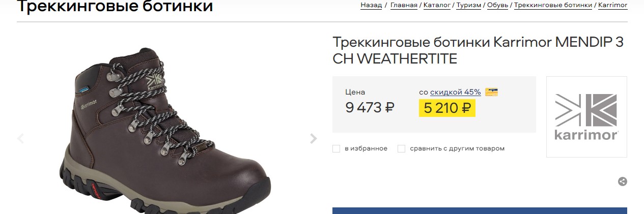
Task: Click the yellow discount card icon
Action: click(x=491, y=92)
